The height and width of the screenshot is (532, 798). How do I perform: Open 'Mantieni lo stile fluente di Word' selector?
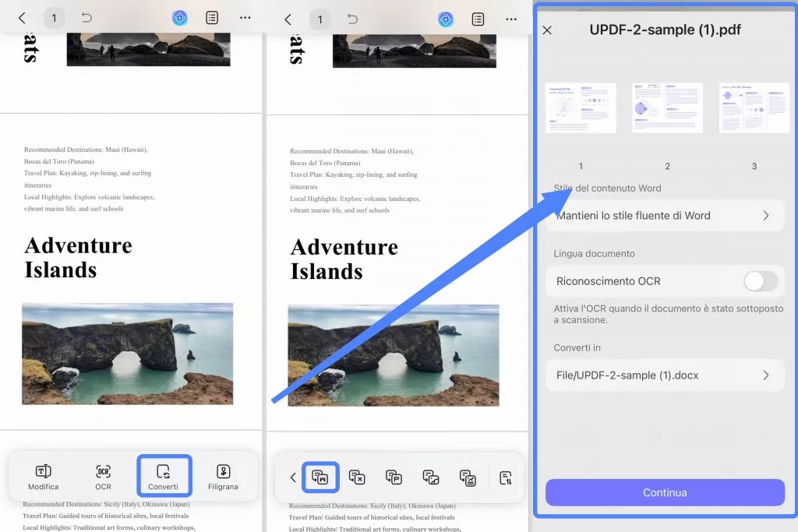click(x=665, y=216)
